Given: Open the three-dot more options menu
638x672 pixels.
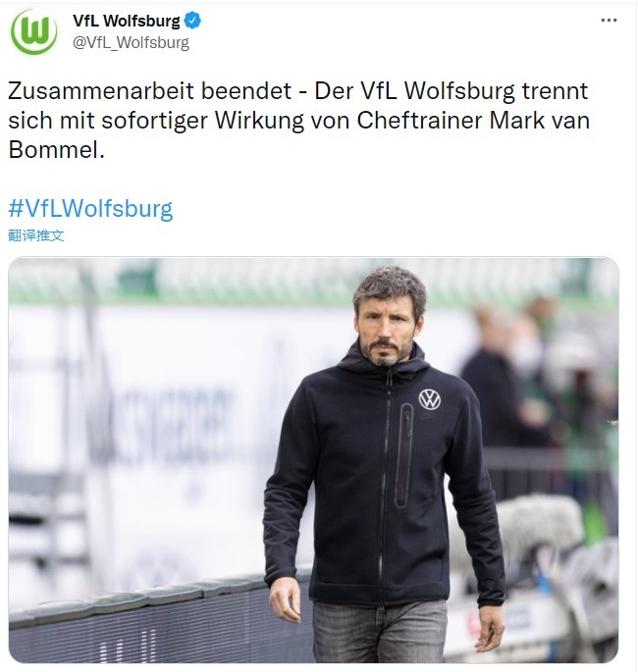Looking at the screenshot, I should click(609, 21).
